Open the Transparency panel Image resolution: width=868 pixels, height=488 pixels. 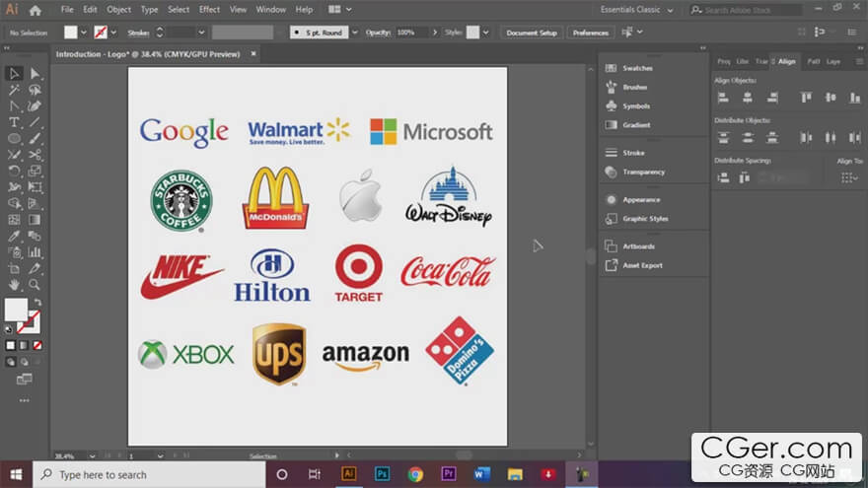[643, 173]
